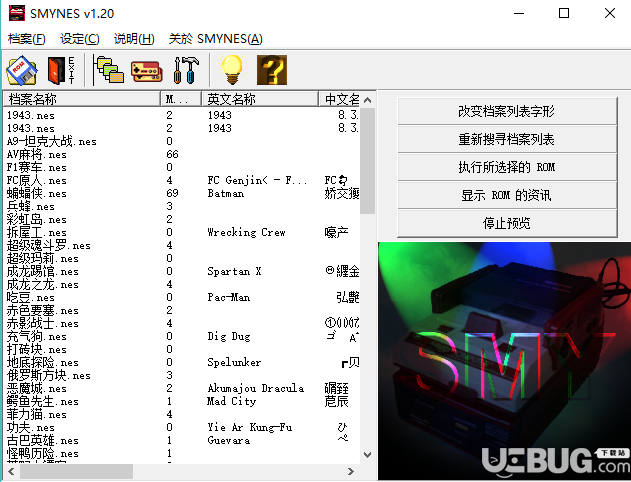Click the Yie Ar Kung-Fu English name

[250, 427]
